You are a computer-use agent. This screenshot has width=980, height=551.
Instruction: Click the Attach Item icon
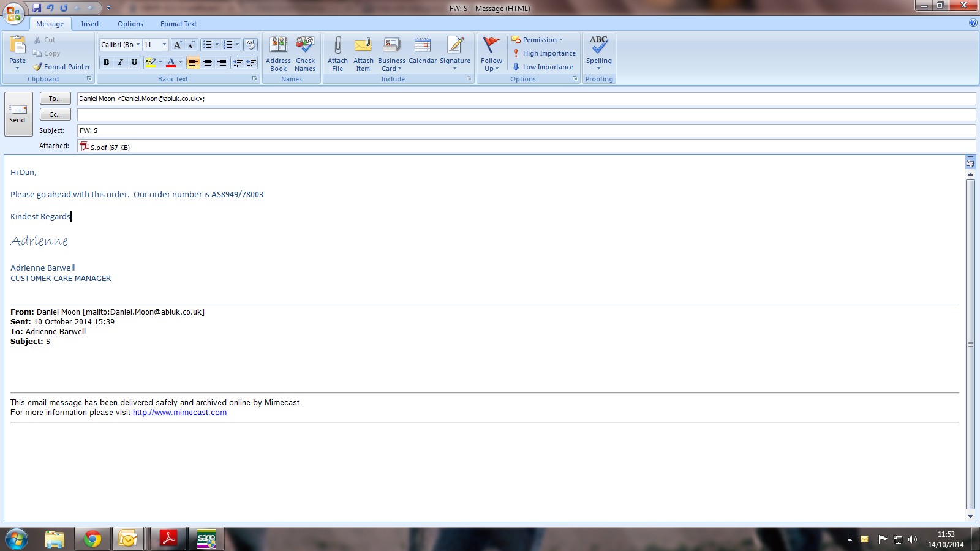[x=363, y=46]
